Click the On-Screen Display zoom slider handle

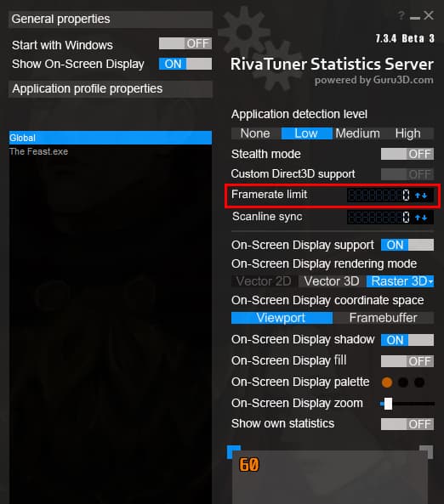click(389, 404)
